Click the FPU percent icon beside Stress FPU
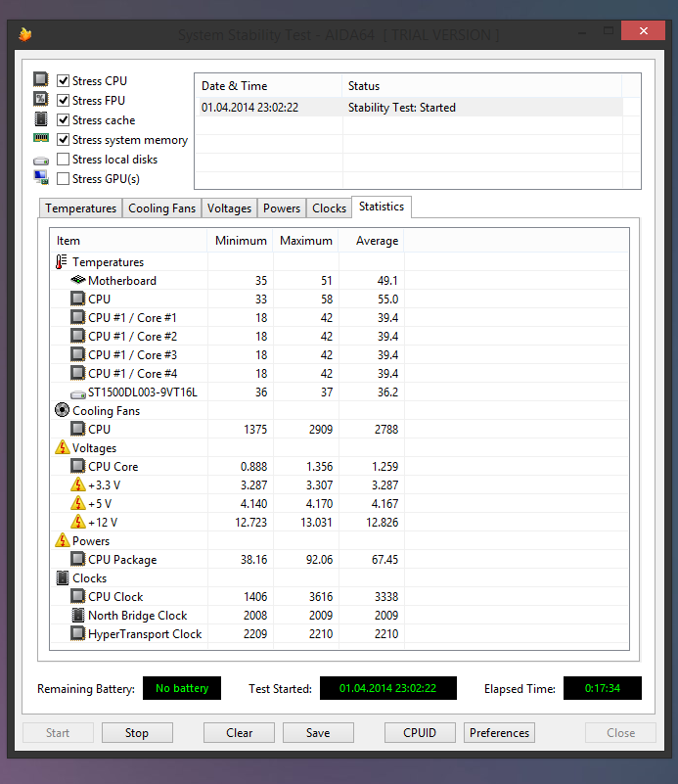678x784 pixels. pos(41,99)
